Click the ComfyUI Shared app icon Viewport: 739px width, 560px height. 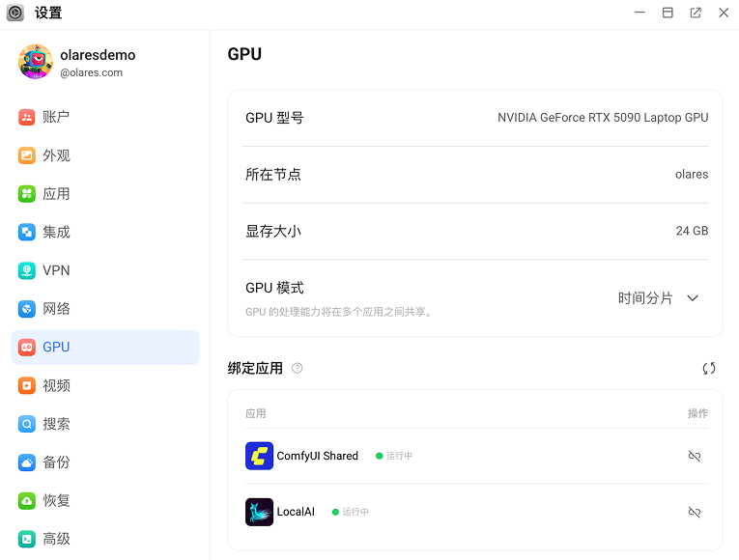pyautogui.click(x=259, y=456)
